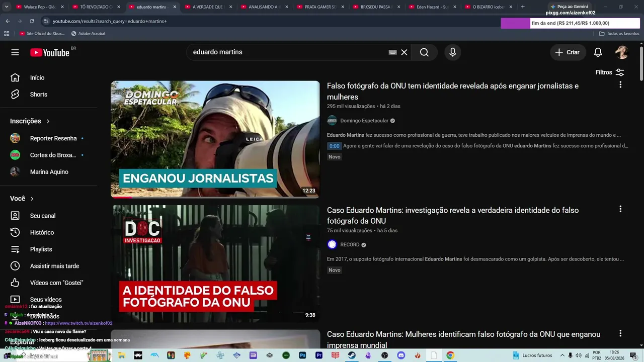
Task: Start voice search with the microphone
Action: coord(453,52)
